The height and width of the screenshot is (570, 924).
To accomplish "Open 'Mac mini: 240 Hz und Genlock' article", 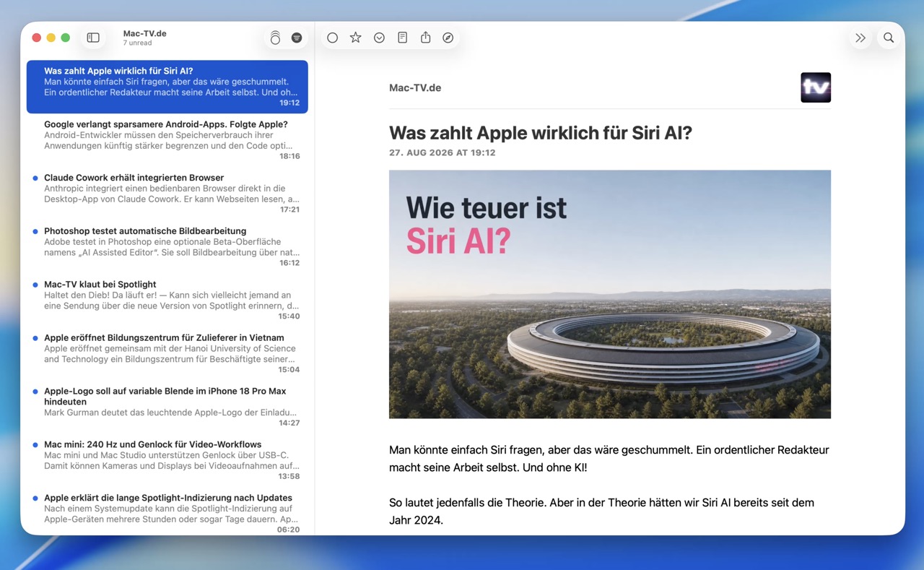I will point(167,461).
